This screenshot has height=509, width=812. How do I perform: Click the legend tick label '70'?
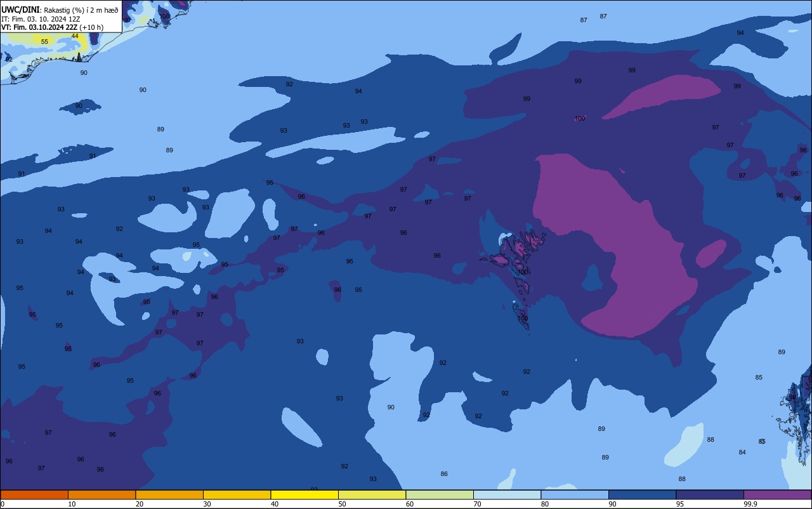click(477, 504)
